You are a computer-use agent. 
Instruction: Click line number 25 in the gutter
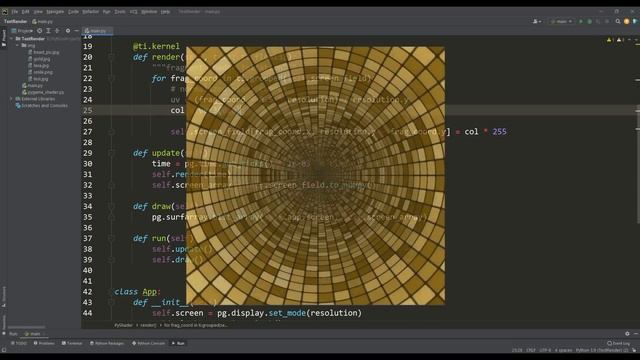[88, 110]
